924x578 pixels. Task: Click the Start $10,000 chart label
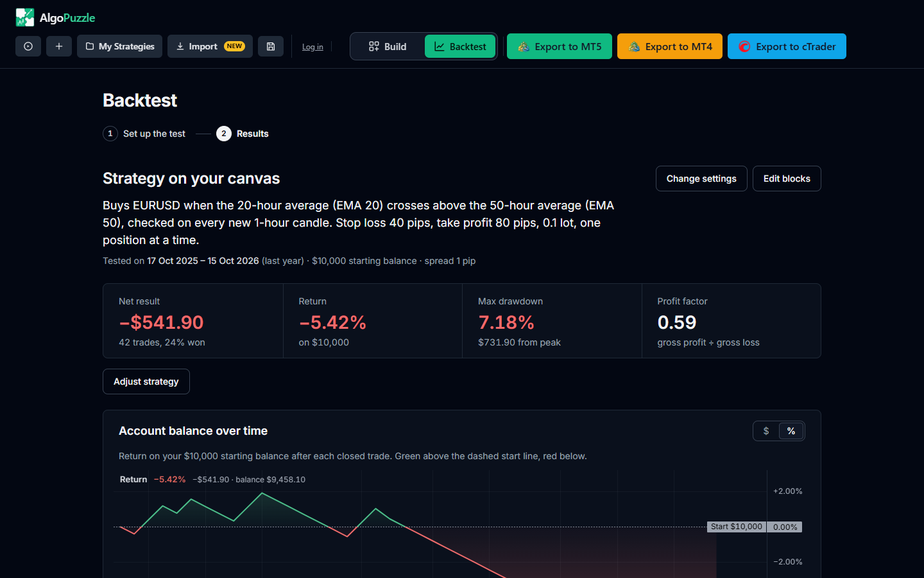coord(737,527)
